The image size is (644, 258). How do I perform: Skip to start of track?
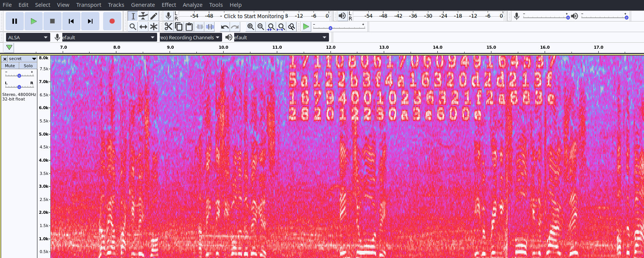tap(71, 21)
